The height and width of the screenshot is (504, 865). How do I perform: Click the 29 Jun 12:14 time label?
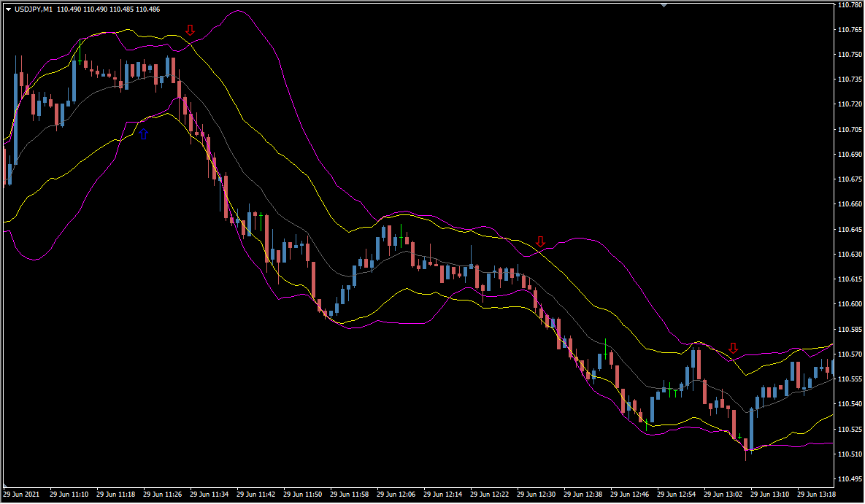[x=443, y=494]
